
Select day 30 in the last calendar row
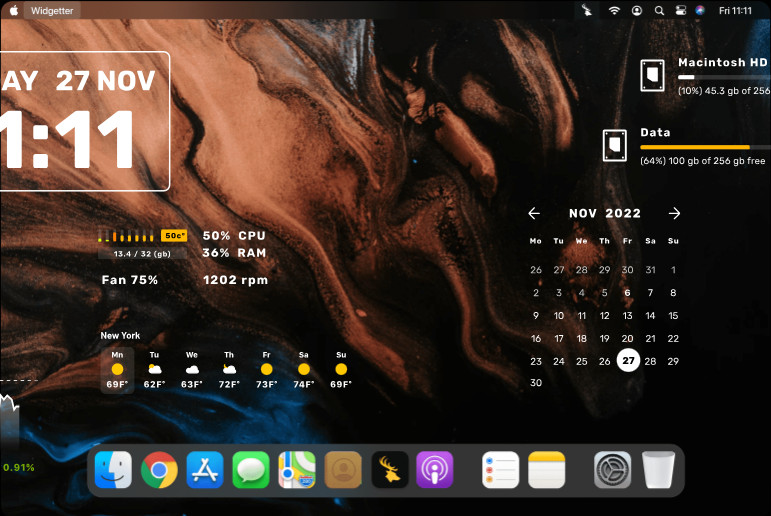pyautogui.click(x=536, y=383)
